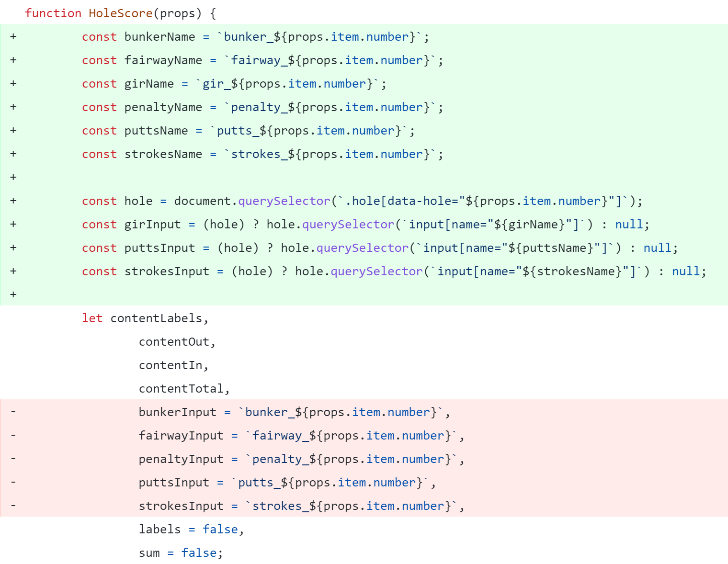
Task: Click the minus marker beside the removed strokesInput line
Action: coord(13,506)
